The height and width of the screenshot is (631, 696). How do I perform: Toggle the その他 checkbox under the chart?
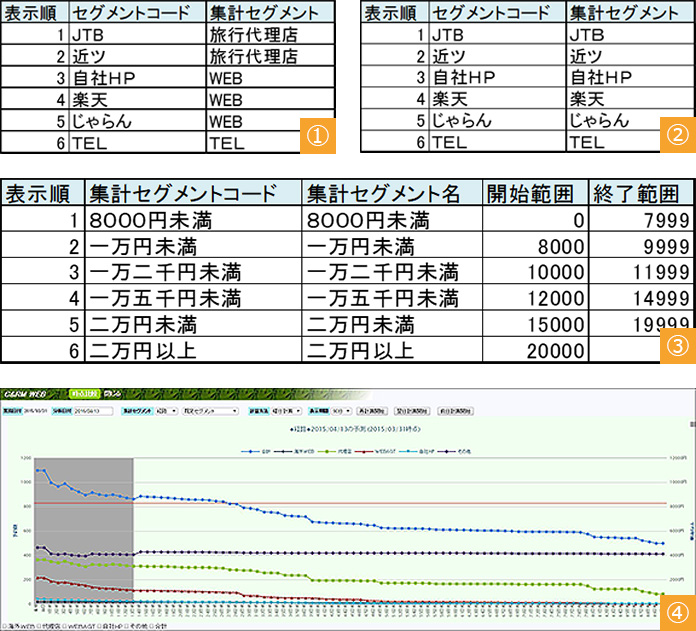click(127, 626)
